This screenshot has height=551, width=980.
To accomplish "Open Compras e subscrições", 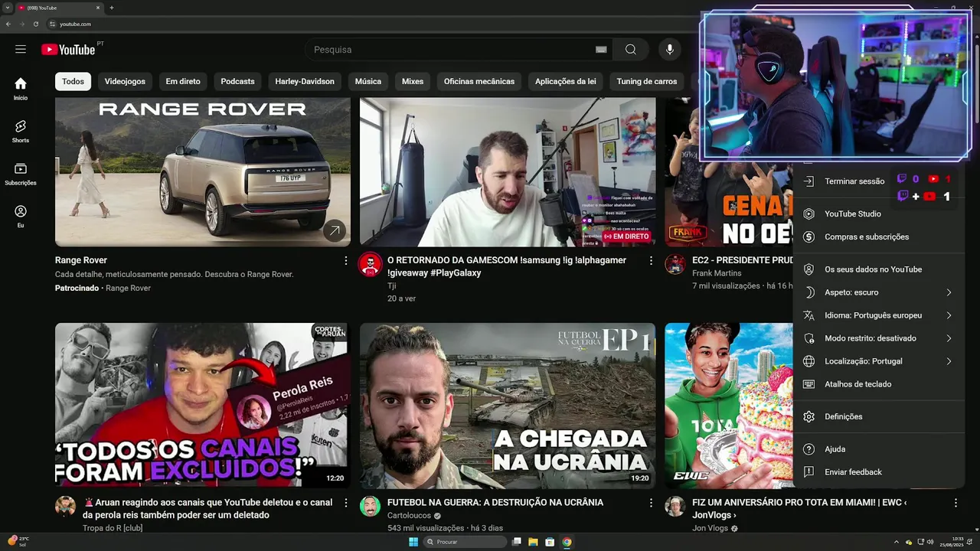I will click(879, 237).
